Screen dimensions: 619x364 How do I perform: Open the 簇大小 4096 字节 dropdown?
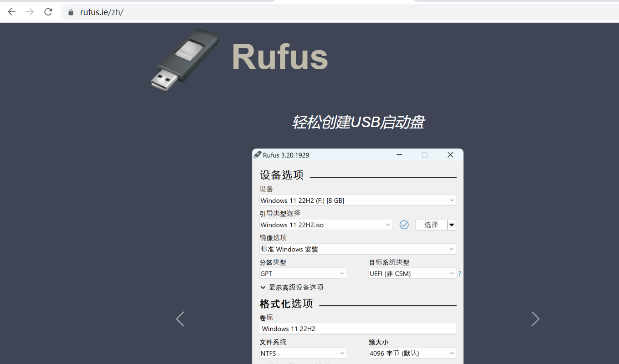click(x=412, y=353)
